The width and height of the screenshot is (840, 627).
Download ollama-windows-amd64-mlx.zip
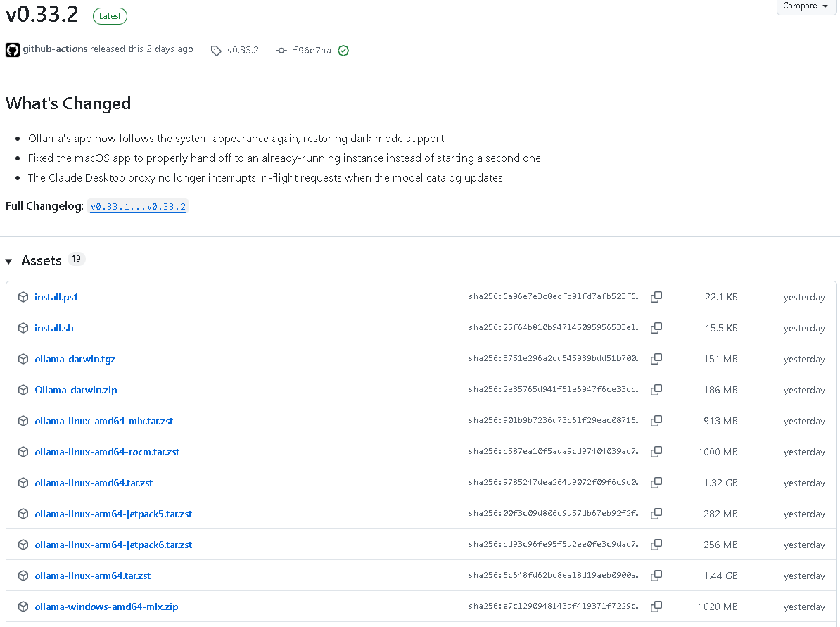(107, 607)
